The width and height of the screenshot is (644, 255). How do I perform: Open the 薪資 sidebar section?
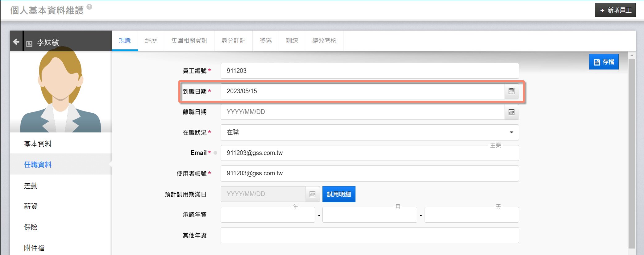(31, 206)
